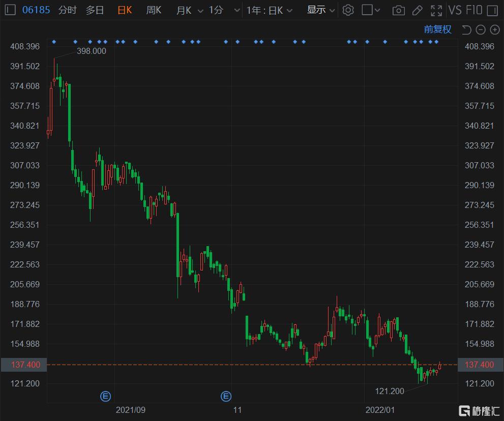Screen dimensions: 504x421
Task: Select the pencil drawing tool
Action: [x=417, y=10]
